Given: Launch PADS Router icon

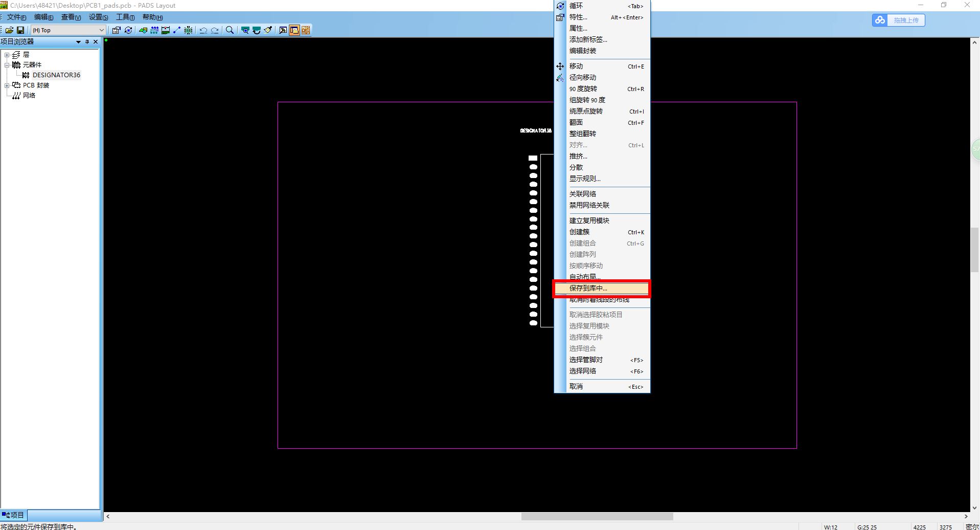Looking at the screenshot, I should [306, 30].
